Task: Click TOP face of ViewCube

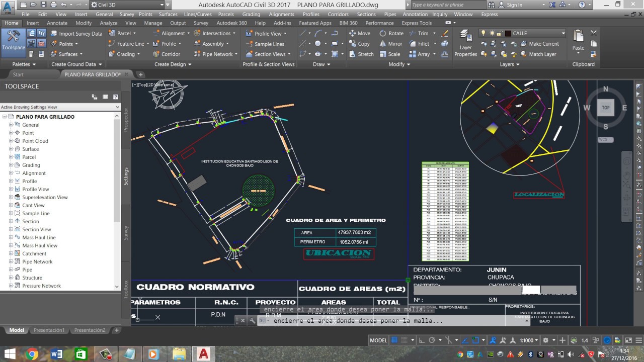Action: click(x=606, y=107)
